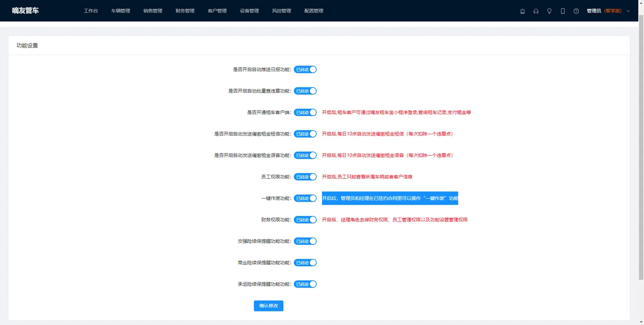Open the 车辆管理 menu
The width and height of the screenshot is (644, 325).
[120, 11]
